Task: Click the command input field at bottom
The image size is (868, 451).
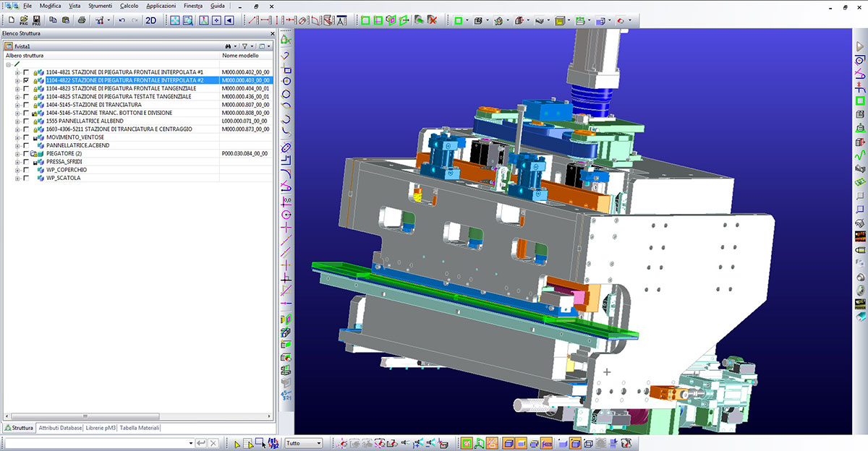Action: 95,443
